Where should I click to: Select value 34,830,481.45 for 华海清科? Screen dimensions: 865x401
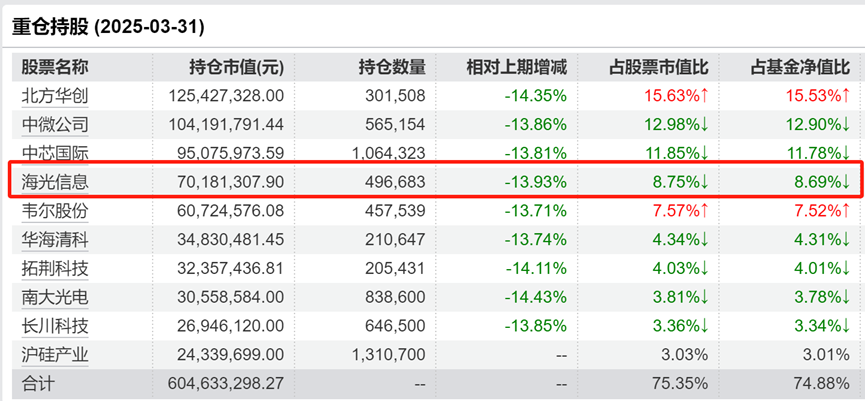click(x=231, y=239)
